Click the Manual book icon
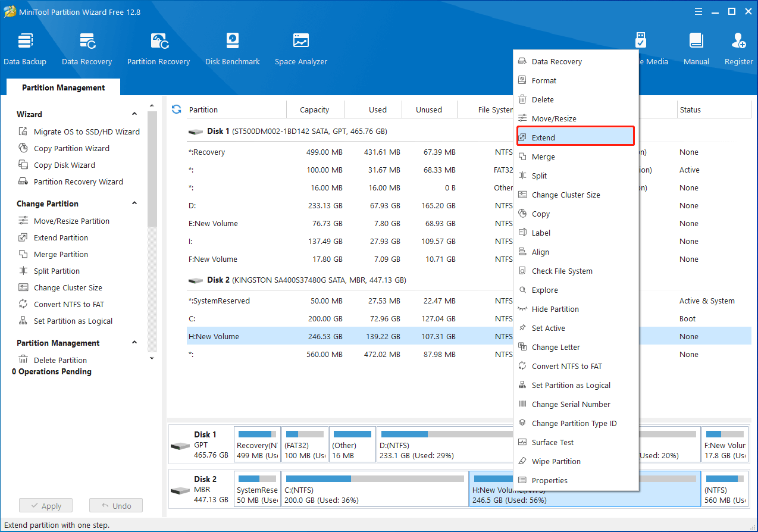 [696, 41]
